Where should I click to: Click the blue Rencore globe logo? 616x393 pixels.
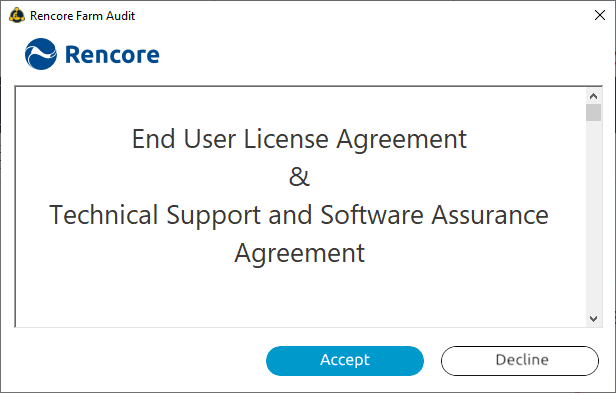40,54
